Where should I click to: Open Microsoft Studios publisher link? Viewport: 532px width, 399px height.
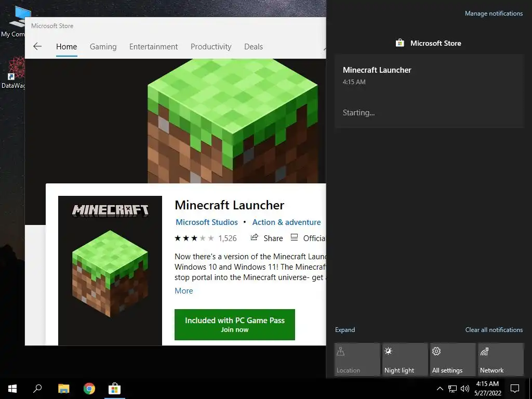pyautogui.click(x=207, y=222)
